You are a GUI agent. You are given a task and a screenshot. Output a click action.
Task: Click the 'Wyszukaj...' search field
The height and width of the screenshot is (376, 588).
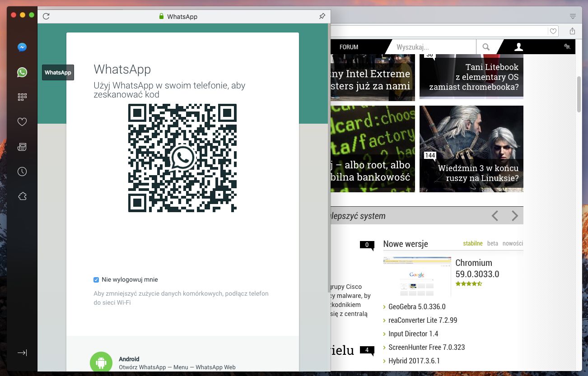click(433, 47)
